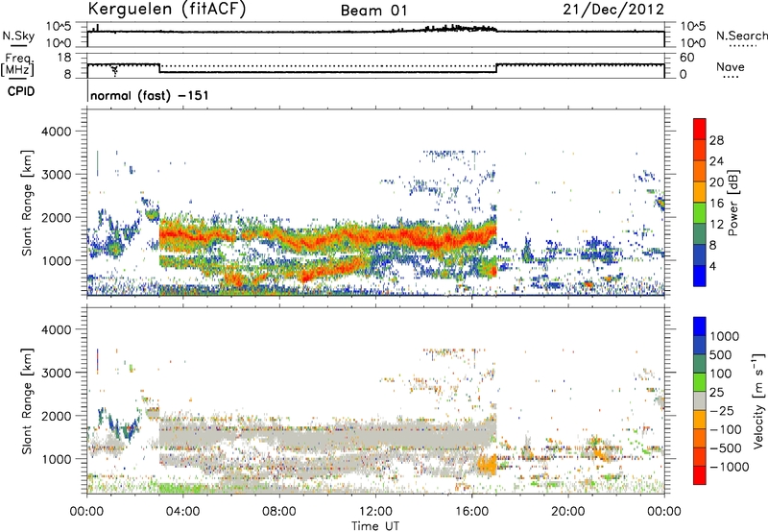Click the -1000 tick on velocity colorbar

click(x=730, y=467)
